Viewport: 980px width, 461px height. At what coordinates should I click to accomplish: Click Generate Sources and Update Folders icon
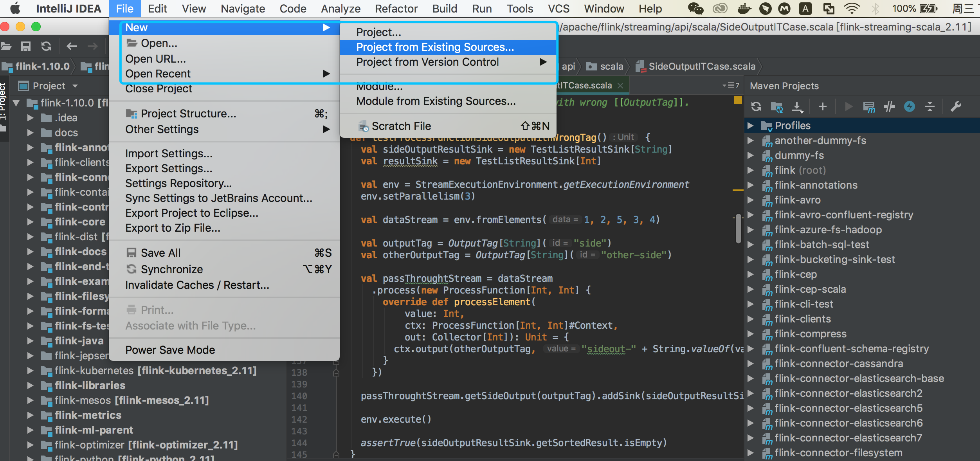point(776,106)
